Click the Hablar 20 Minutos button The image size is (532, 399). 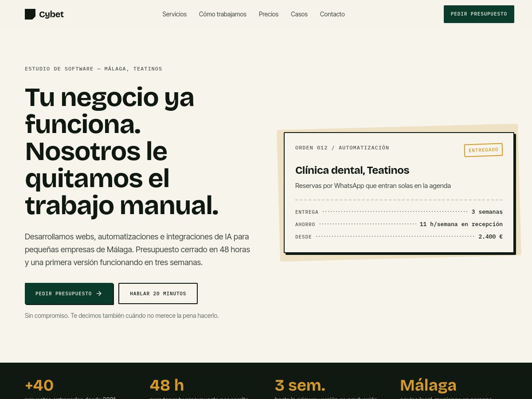click(158, 293)
